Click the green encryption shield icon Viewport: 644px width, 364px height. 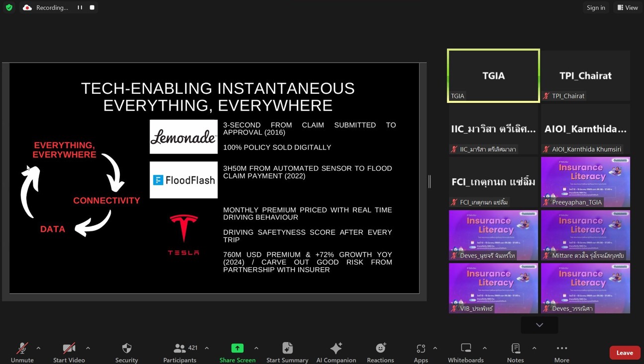pos(9,7)
